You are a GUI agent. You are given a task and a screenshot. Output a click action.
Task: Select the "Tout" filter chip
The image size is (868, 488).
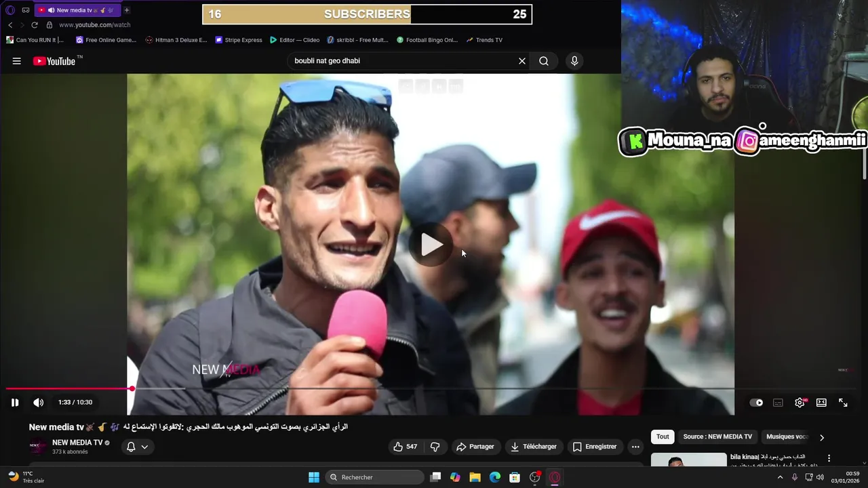click(663, 436)
